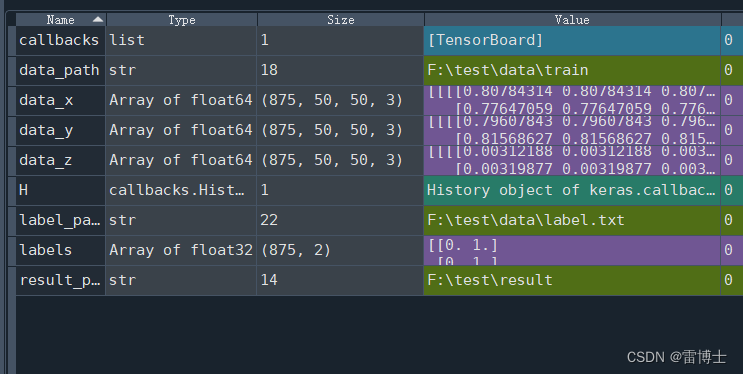
Task: Open the labels float32 array value
Action: click(572, 250)
